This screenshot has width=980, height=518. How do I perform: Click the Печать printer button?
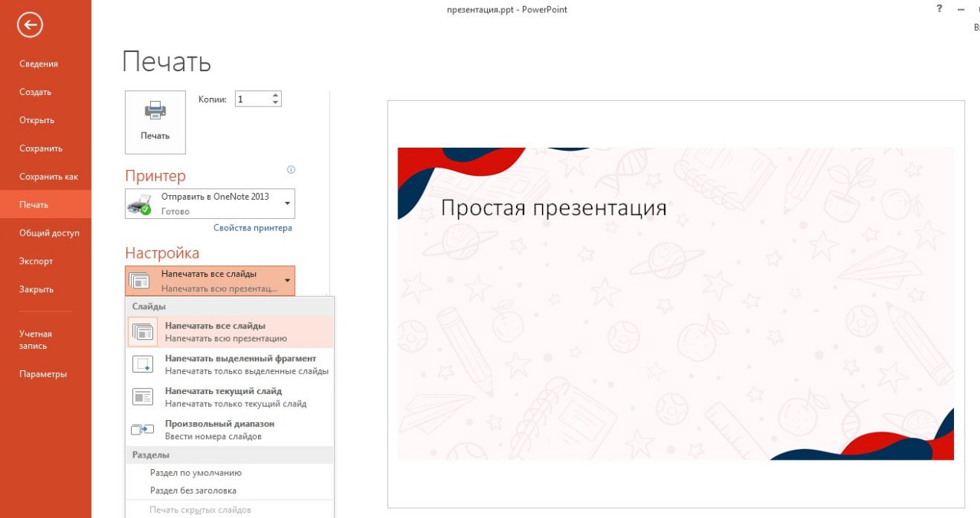click(x=155, y=122)
